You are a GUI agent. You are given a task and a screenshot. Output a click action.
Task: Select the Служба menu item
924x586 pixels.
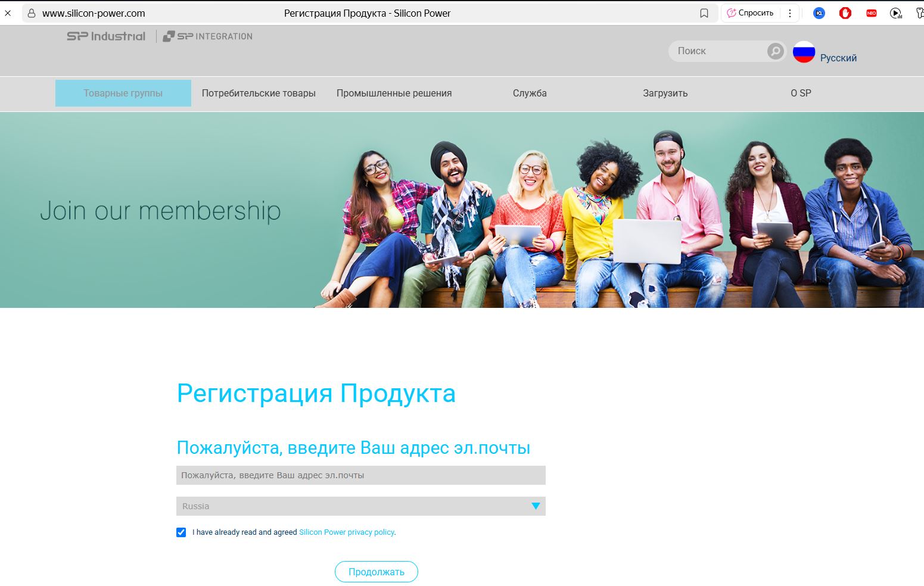tap(530, 93)
